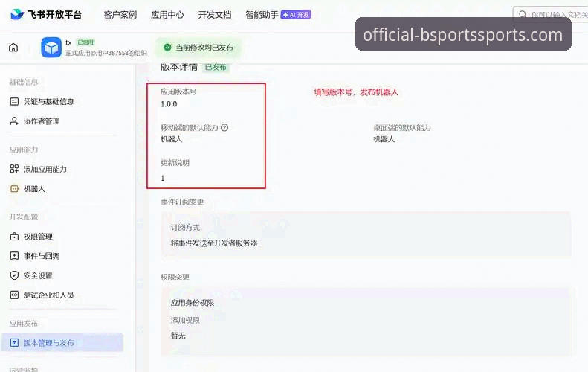Click the 安全设置 shield icon
The width and height of the screenshot is (588, 372).
tap(14, 275)
